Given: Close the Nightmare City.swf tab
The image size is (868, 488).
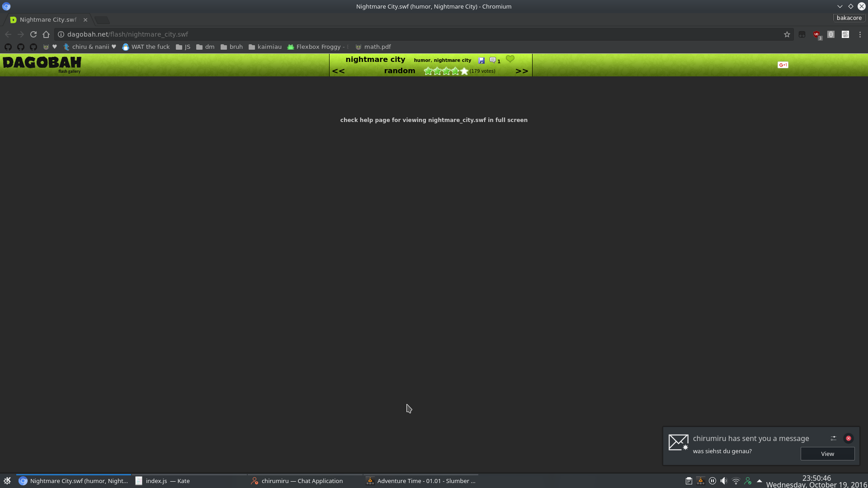Looking at the screenshot, I should pos(85,20).
